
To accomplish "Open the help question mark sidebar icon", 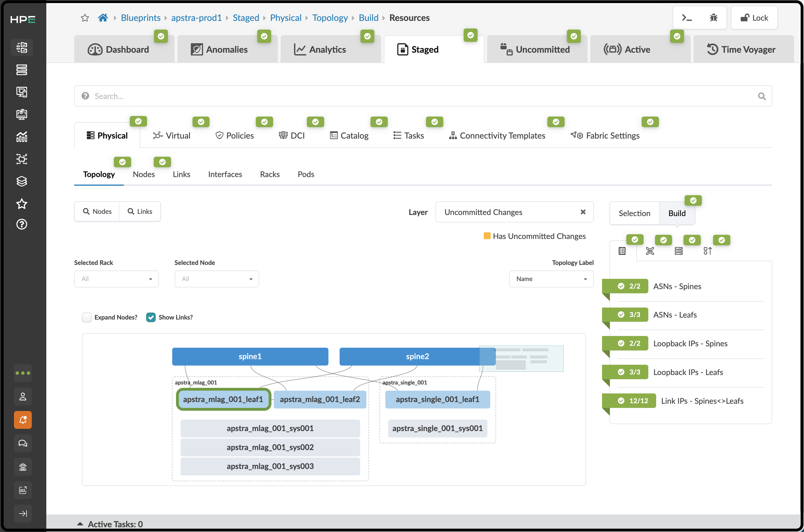I will tap(22, 224).
